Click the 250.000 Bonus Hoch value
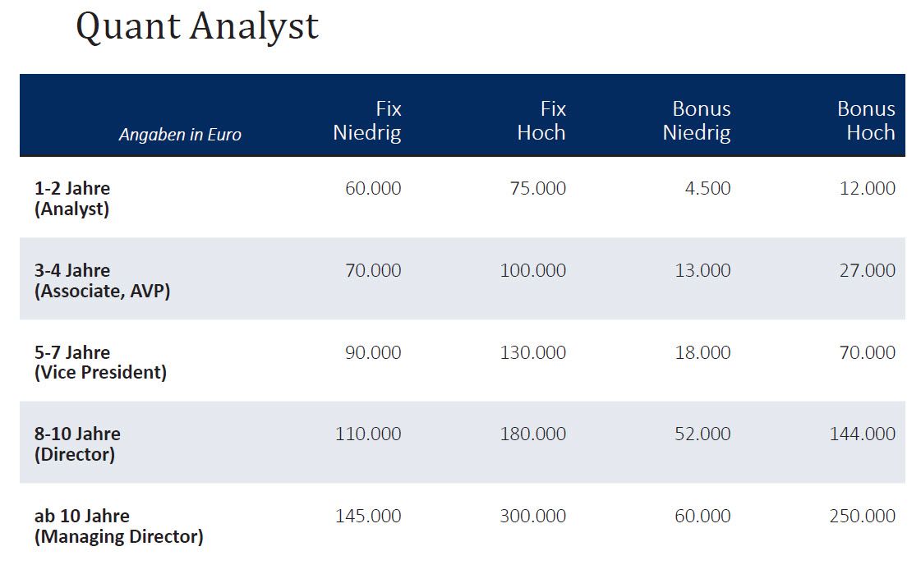This screenshot has width=921, height=588. (x=863, y=517)
